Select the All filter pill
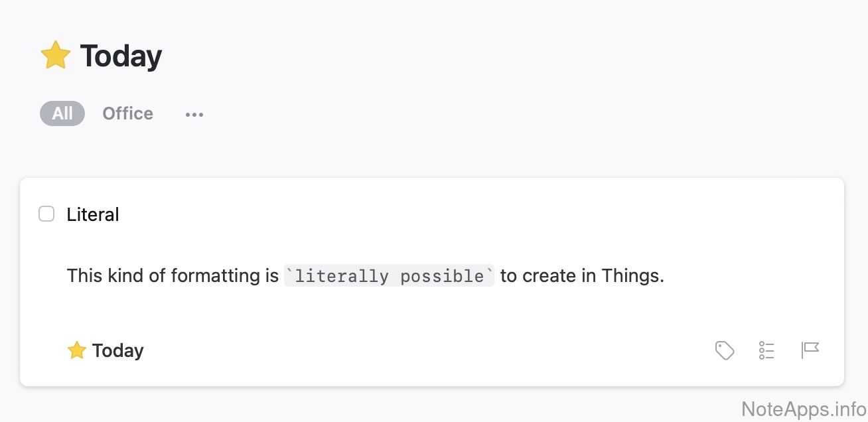The height and width of the screenshot is (422, 868). click(62, 113)
